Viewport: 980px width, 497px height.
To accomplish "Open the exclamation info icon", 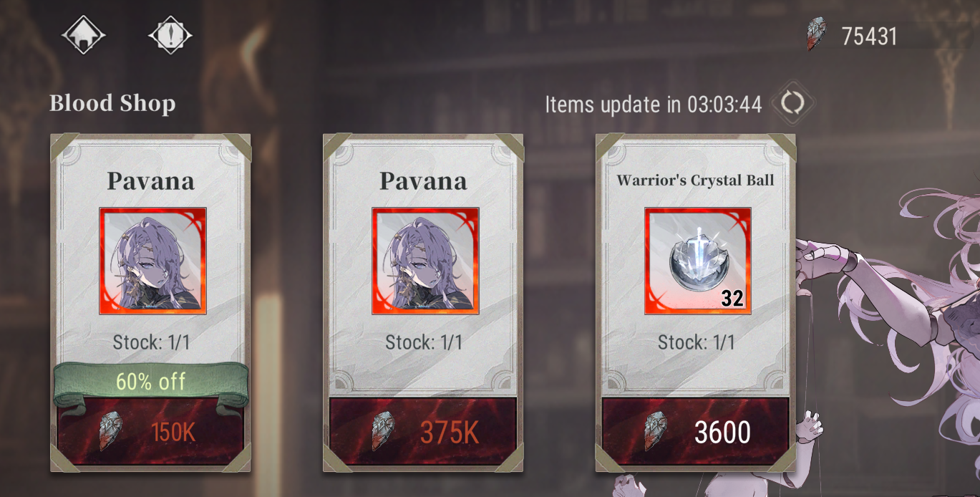I will (170, 34).
